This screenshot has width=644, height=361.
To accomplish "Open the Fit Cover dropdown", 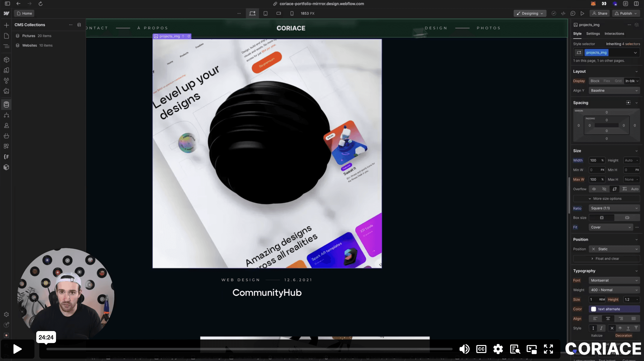I will coord(610,227).
